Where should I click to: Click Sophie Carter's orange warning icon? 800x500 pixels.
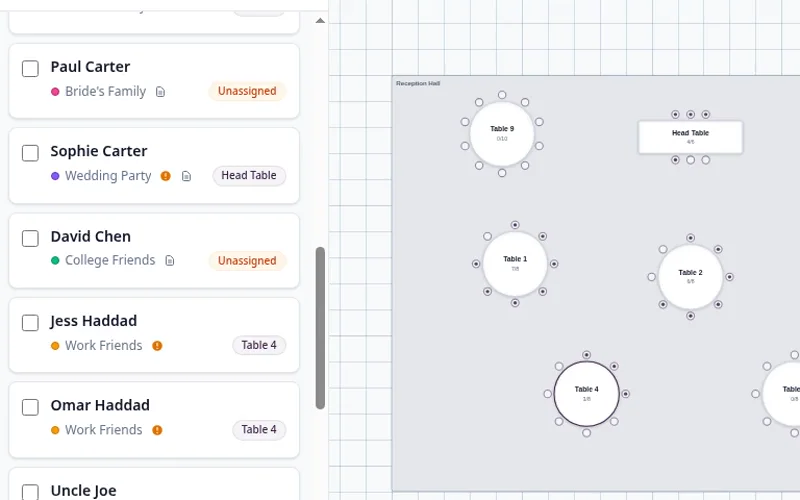[165, 176]
